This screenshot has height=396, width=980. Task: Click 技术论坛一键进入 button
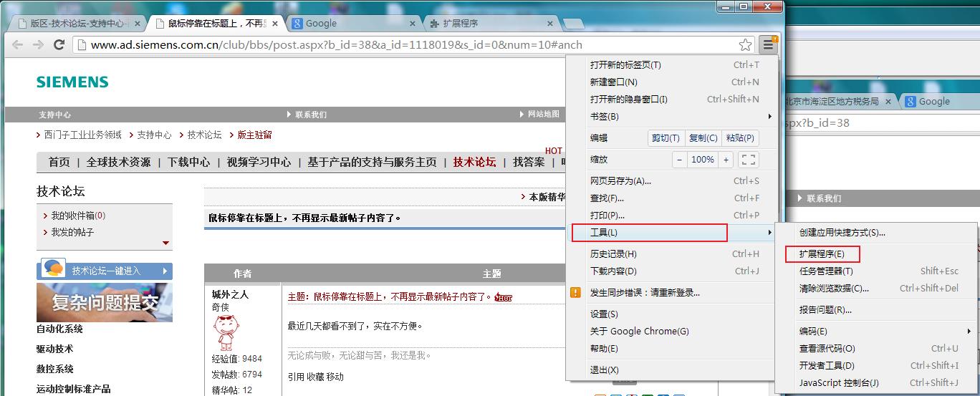[x=105, y=271]
